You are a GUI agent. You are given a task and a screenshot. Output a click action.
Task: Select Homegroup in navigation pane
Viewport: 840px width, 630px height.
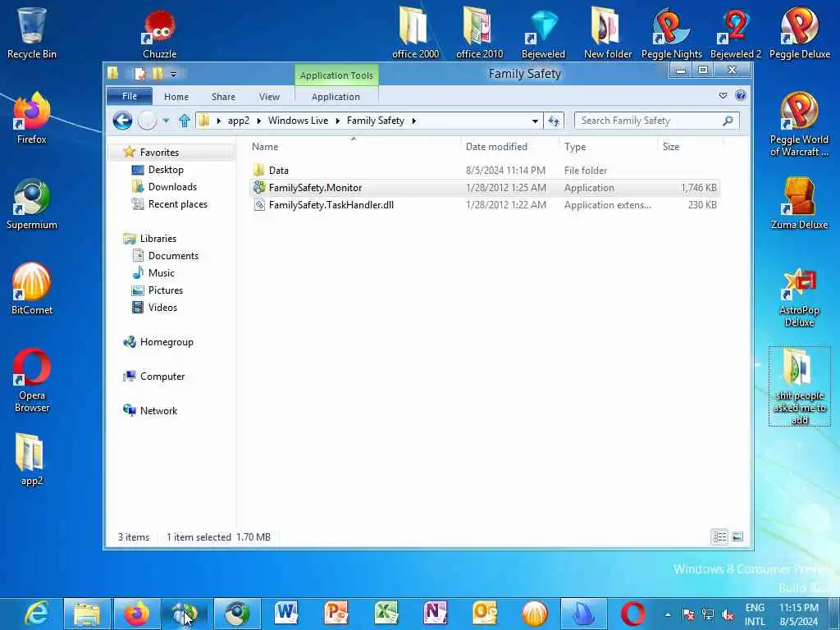[x=167, y=342]
